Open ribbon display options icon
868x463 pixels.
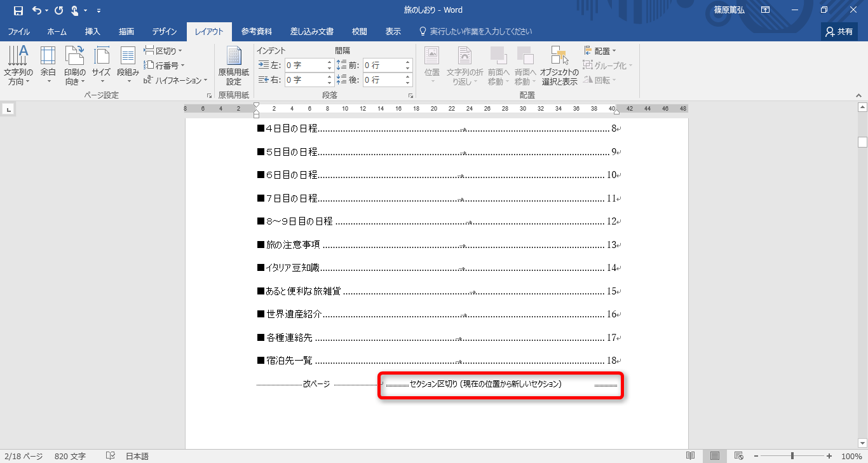coord(766,10)
